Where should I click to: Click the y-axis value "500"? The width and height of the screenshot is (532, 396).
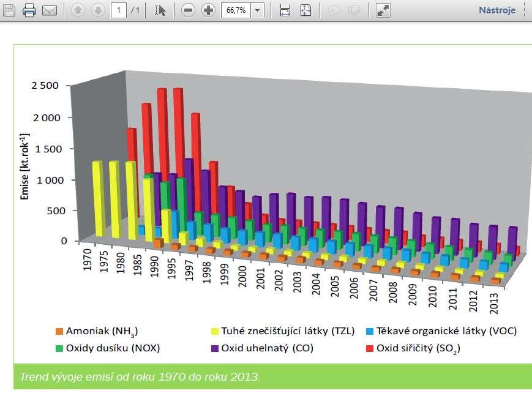point(56,211)
